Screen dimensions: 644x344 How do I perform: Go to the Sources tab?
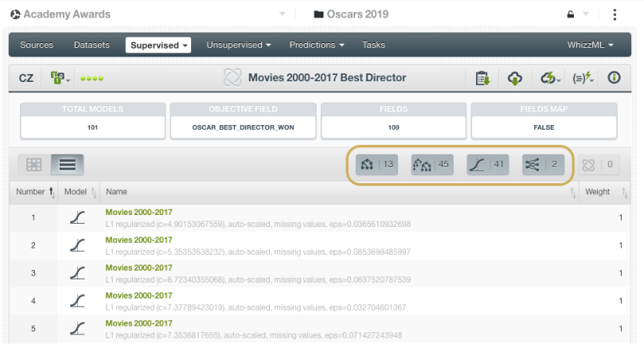click(x=37, y=45)
